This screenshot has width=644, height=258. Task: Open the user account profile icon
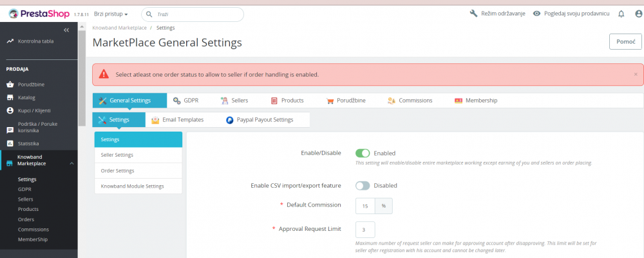point(638,14)
